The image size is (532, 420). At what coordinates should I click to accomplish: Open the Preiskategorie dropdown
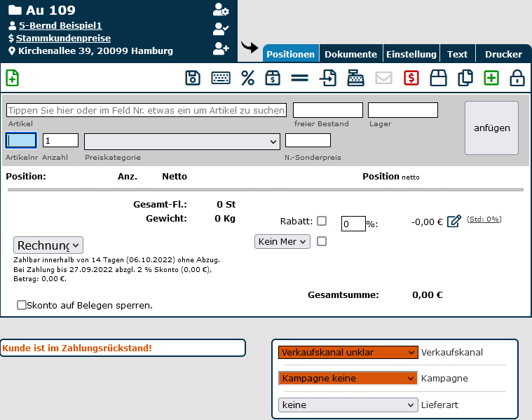click(x=182, y=142)
